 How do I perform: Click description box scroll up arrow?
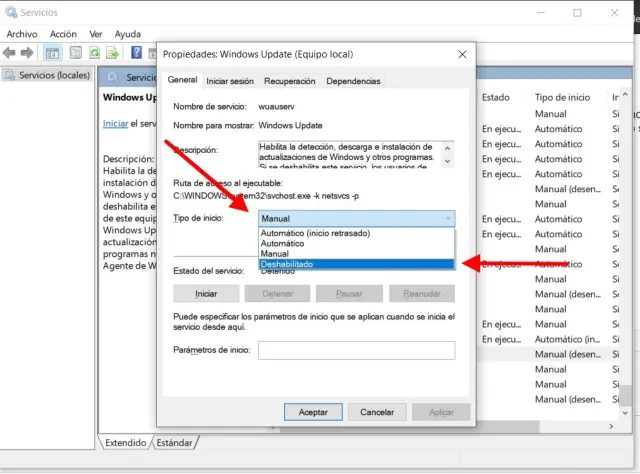[x=447, y=148]
